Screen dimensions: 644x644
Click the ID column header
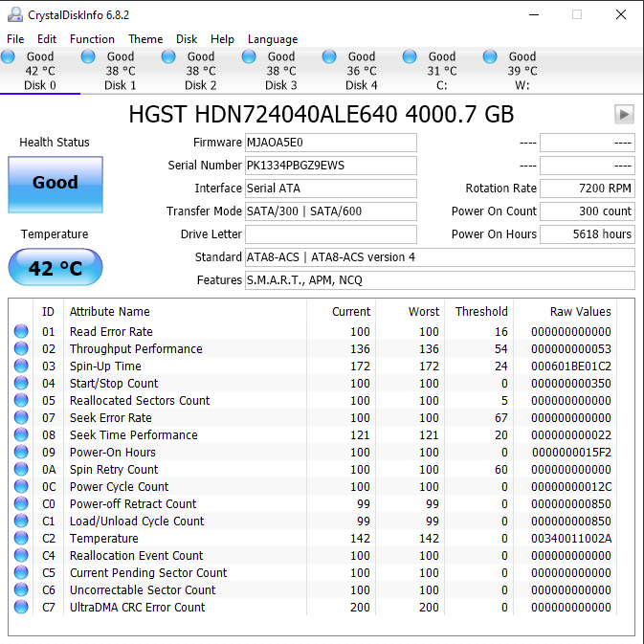[48, 311]
